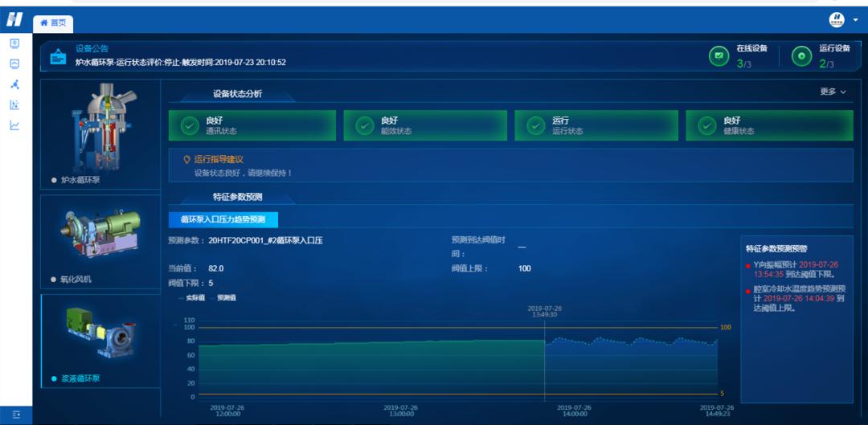Toggle the 预测值 legend series

tap(223, 298)
